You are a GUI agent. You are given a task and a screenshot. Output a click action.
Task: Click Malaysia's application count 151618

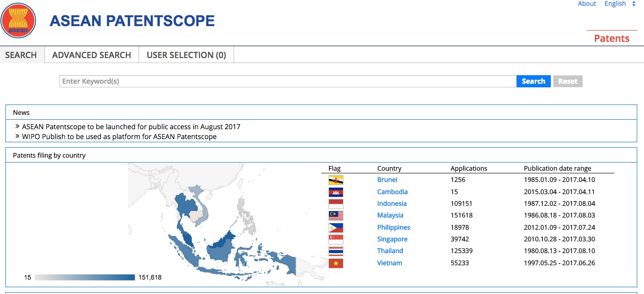pyautogui.click(x=462, y=215)
